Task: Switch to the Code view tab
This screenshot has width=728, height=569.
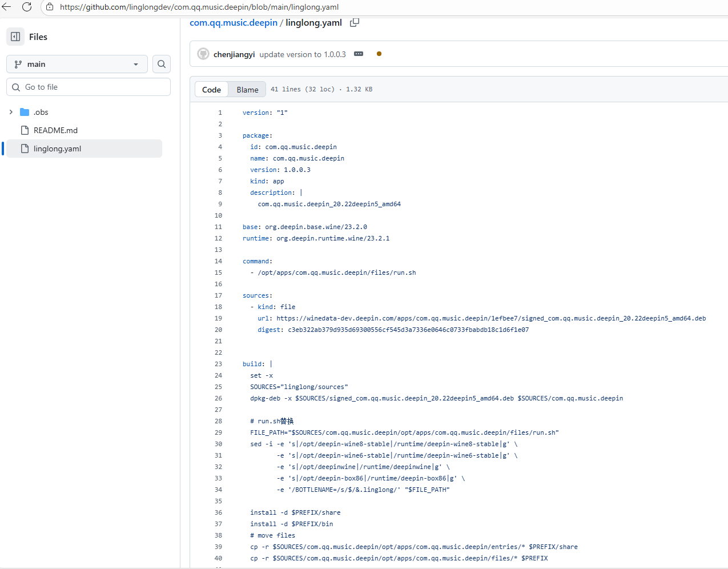Action: pyautogui.click(x=211, y=90)
